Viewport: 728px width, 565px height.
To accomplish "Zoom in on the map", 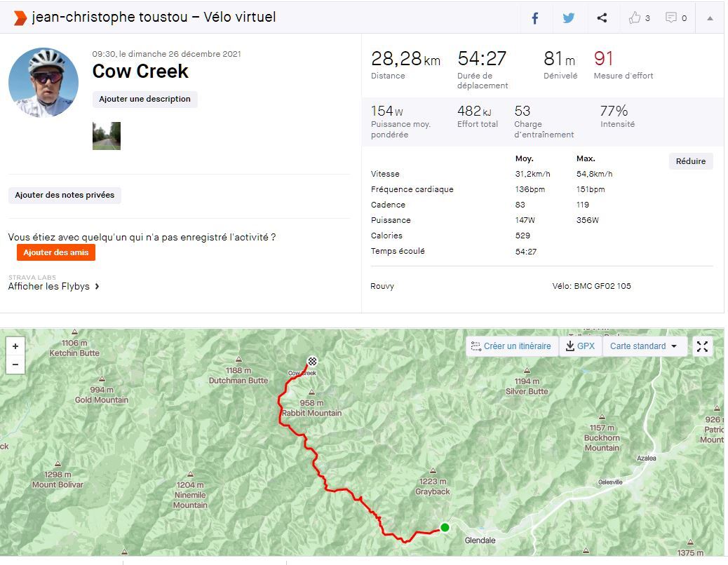I will point(15,346).
